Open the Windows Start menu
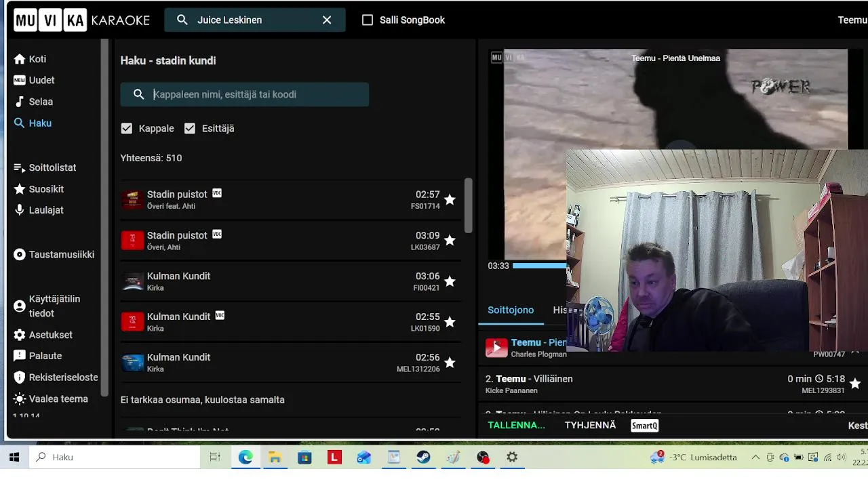This screenshot has width=868, height=488. [14, 457]
